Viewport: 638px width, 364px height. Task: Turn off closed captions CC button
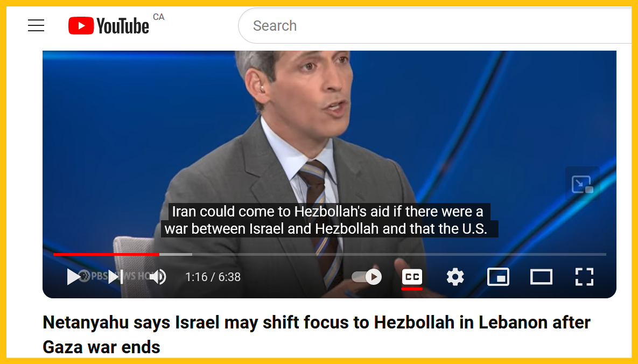412,277
